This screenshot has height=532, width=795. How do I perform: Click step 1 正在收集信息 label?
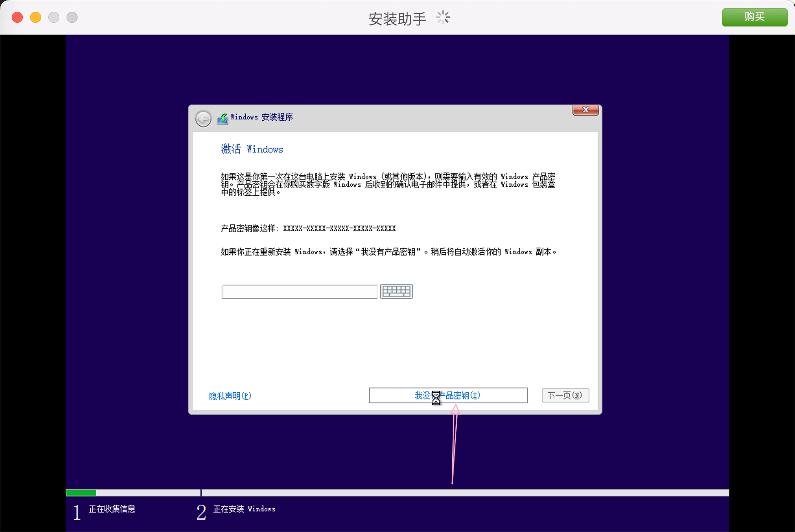(112, 509)
